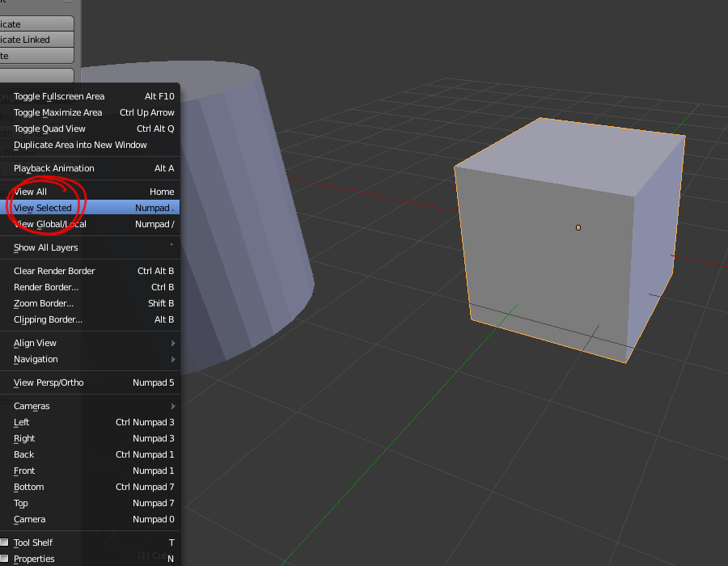Select the Bottom view
This screenshot has width=728, height=566.
[90, 487]
